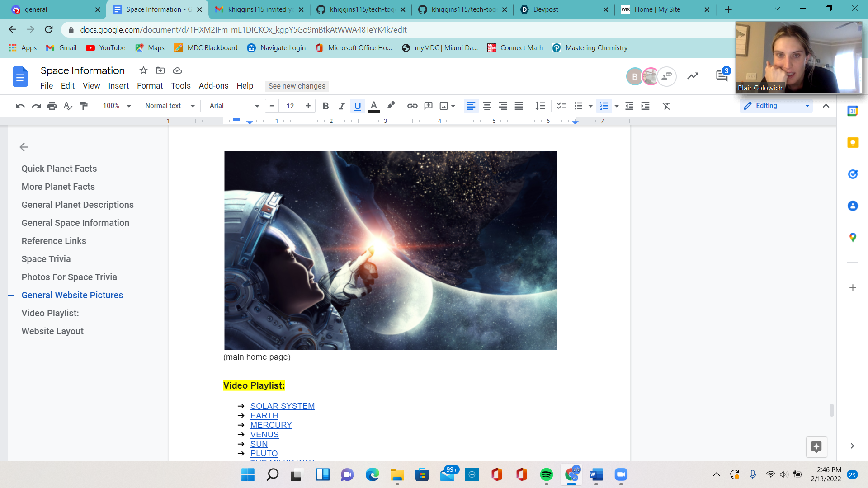Screen dimensions: 868x488
Task: Open the zoom 100% dropdown
Action: coord(116,106)
